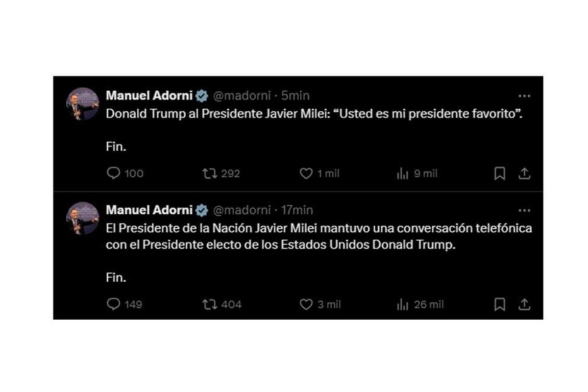Share the "presidente favorito" tweet
The image size is (588, 392).
tap(524, 174)
